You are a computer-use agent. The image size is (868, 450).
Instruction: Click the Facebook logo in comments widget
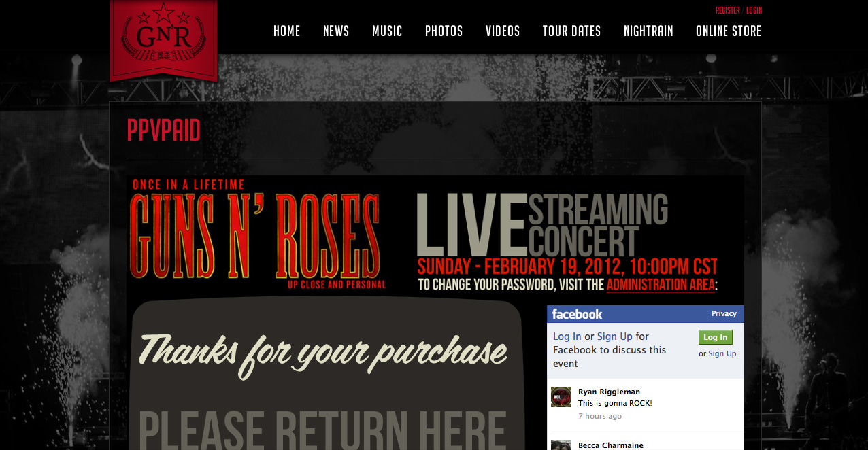point(577,314)
